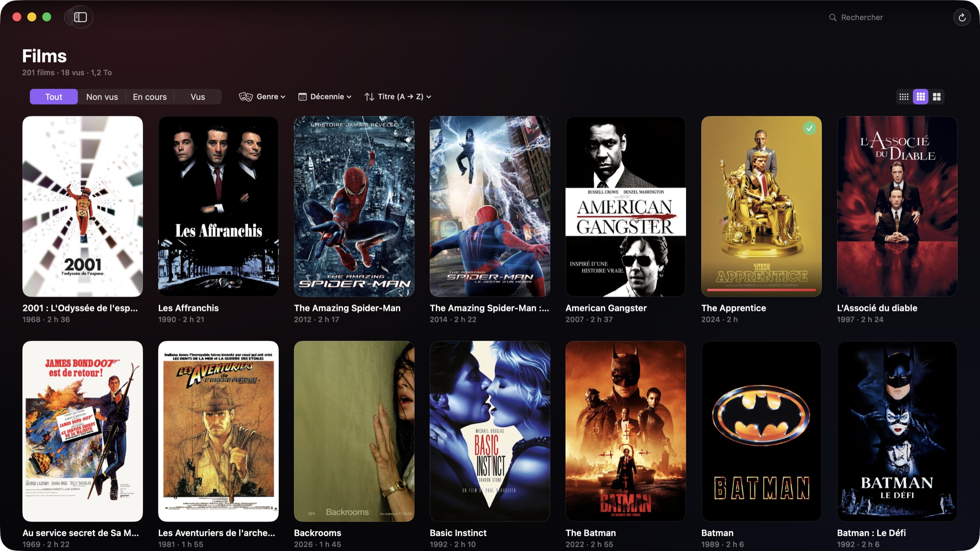Open Batman 1989 logo poster

[x=761, y=431]
